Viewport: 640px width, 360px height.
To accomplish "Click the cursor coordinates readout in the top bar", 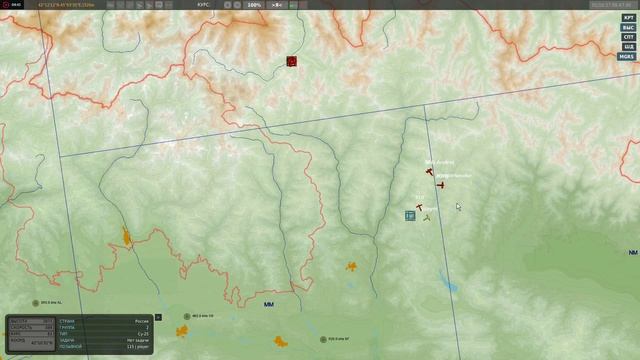I will tap(66, 5).
